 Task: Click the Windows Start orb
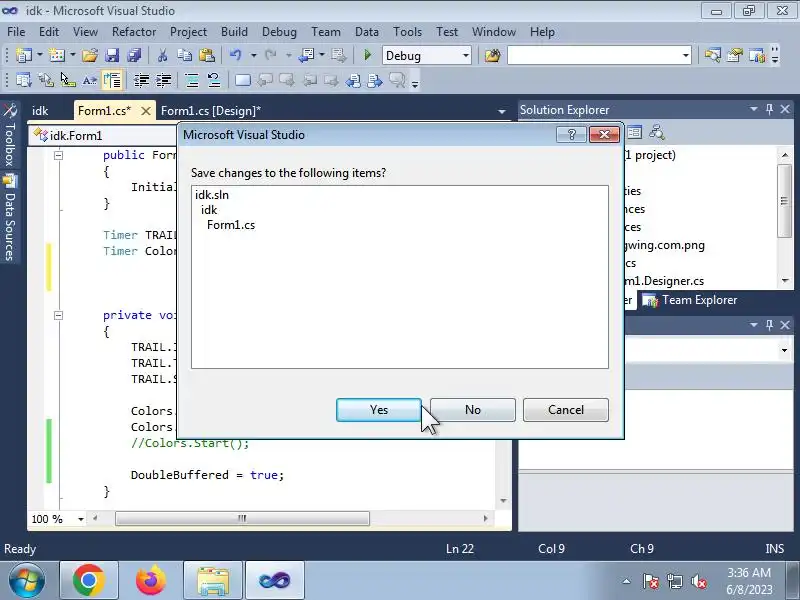[x=26, y=581]
